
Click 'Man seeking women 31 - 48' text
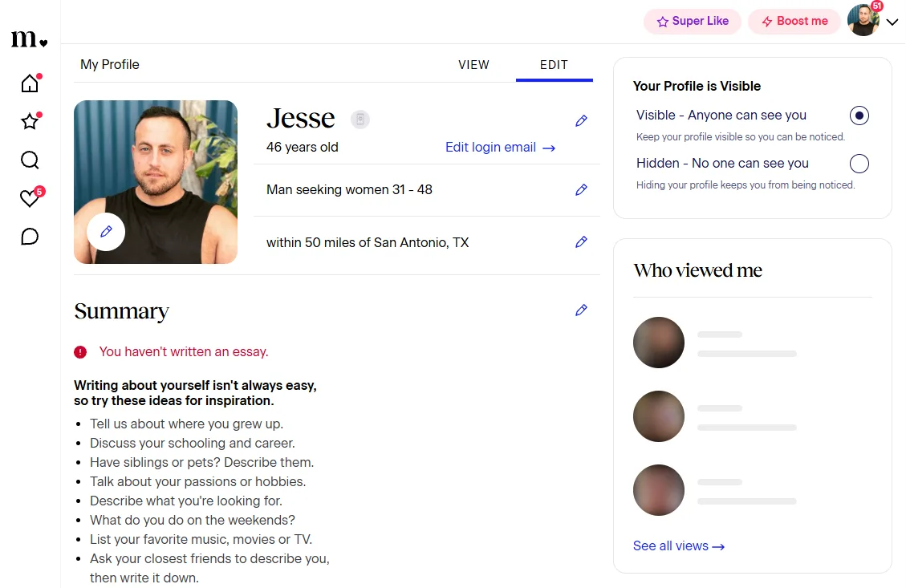349,189
